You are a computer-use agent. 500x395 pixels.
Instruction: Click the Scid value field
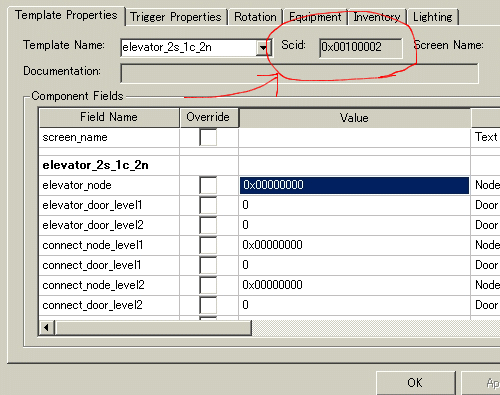click(x=361, y=48)
